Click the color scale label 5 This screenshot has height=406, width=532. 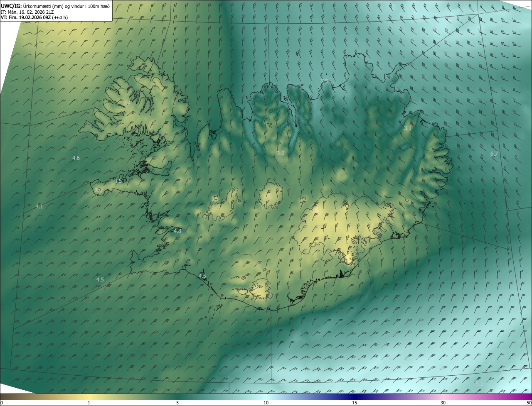tap(177, 403)
